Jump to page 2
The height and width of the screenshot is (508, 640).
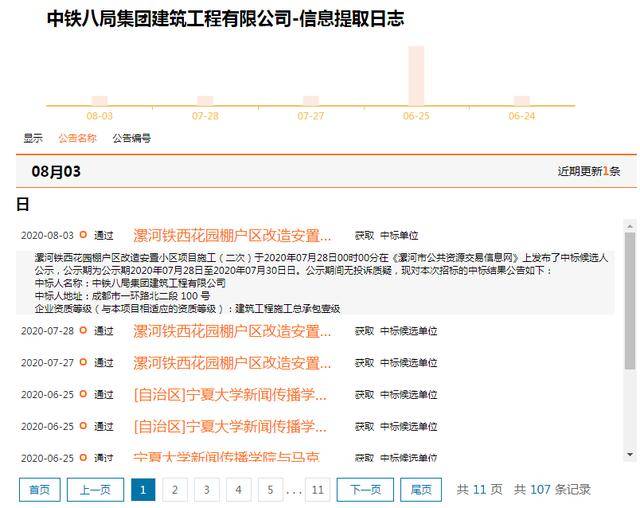coord(175,490)
